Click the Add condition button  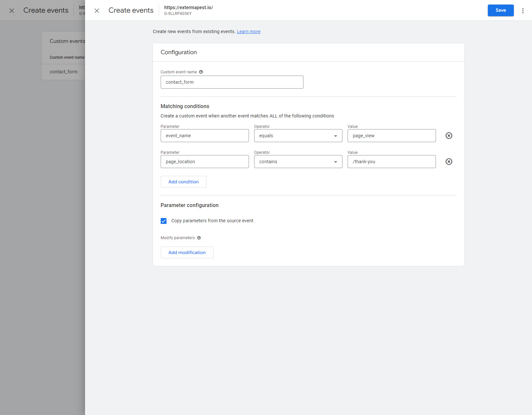(183, 182)
